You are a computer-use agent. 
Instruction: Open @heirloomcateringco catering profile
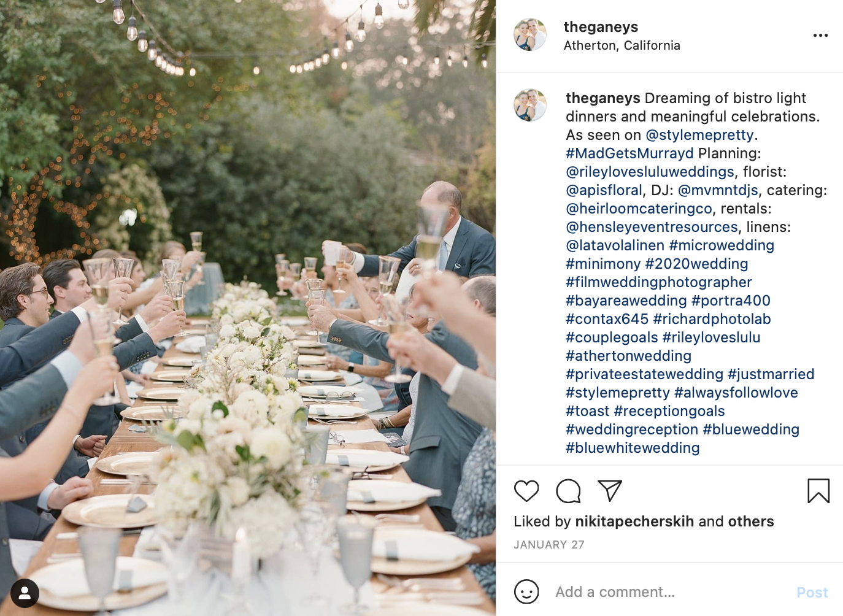click(639, 209)
